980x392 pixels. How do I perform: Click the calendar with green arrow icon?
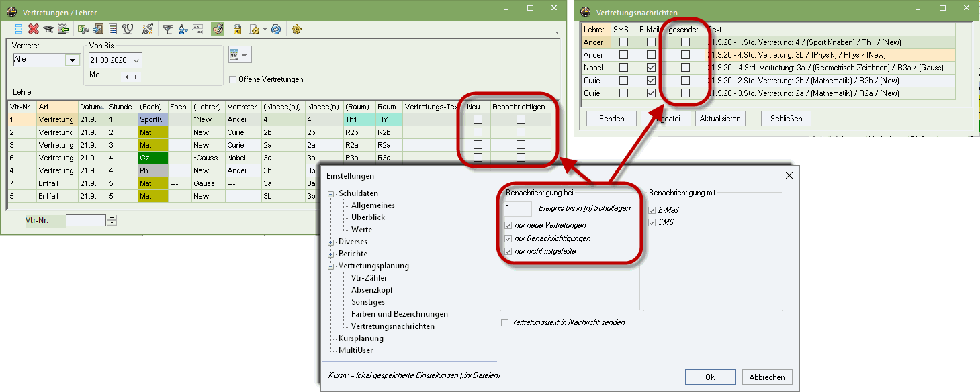pos(63,29)
